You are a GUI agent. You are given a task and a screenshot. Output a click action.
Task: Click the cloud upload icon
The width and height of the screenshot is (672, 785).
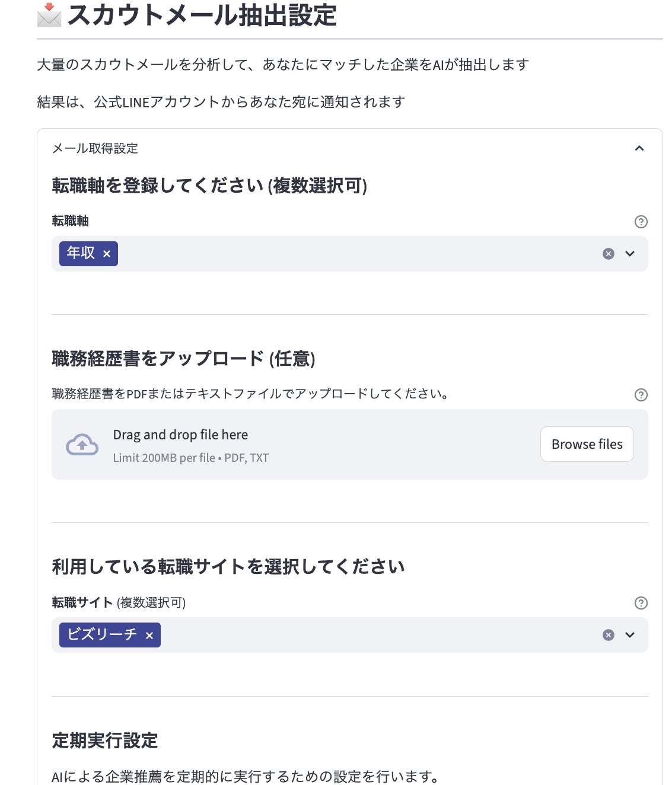click(x=82, y=445)
